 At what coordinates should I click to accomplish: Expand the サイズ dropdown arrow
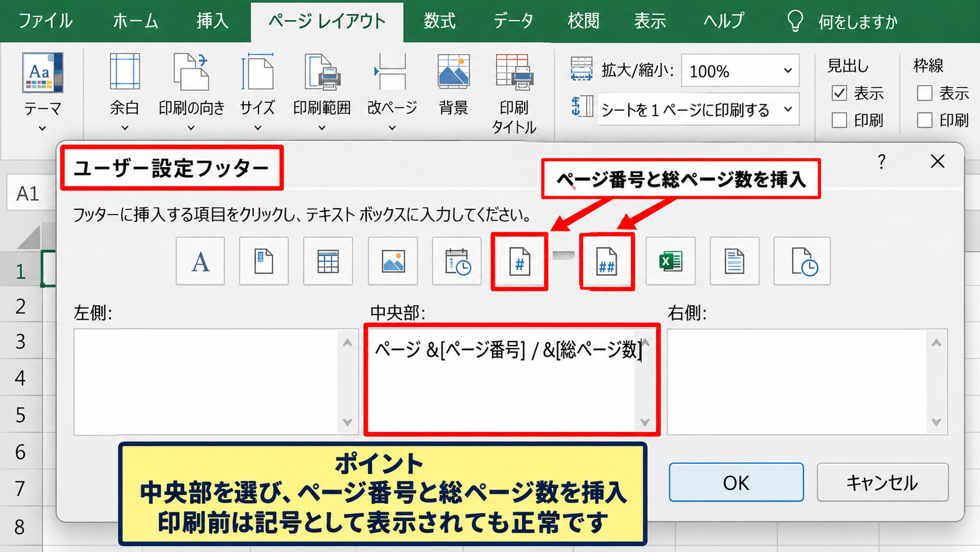coord(257,128)
